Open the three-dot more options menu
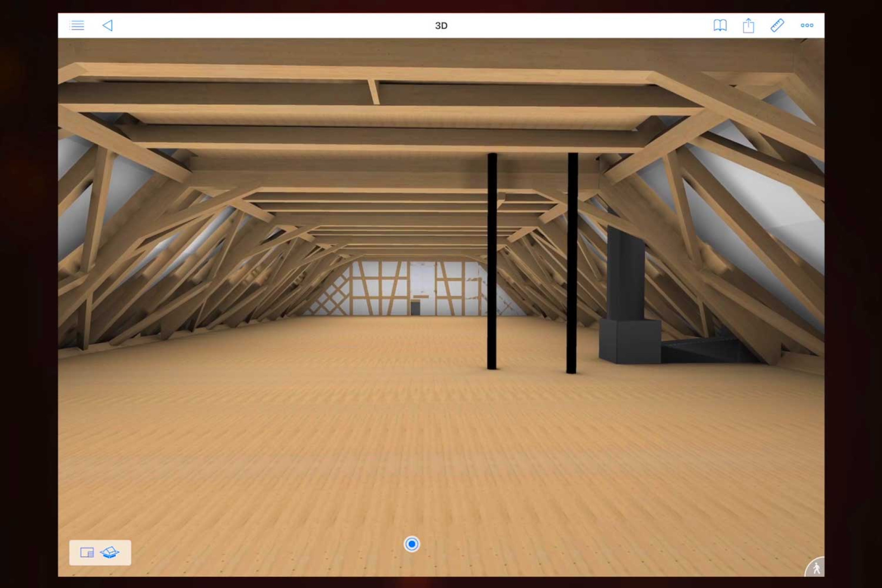 [807, 25]
